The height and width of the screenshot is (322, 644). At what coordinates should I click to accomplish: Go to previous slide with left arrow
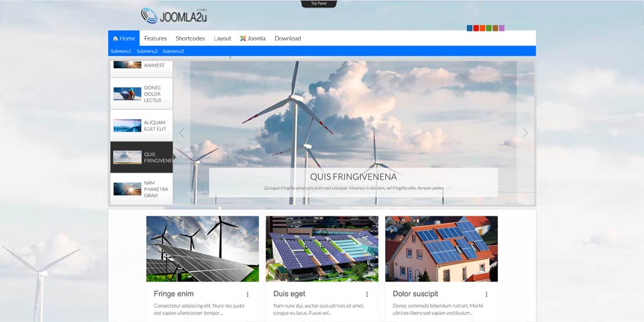tap(182, 133)
